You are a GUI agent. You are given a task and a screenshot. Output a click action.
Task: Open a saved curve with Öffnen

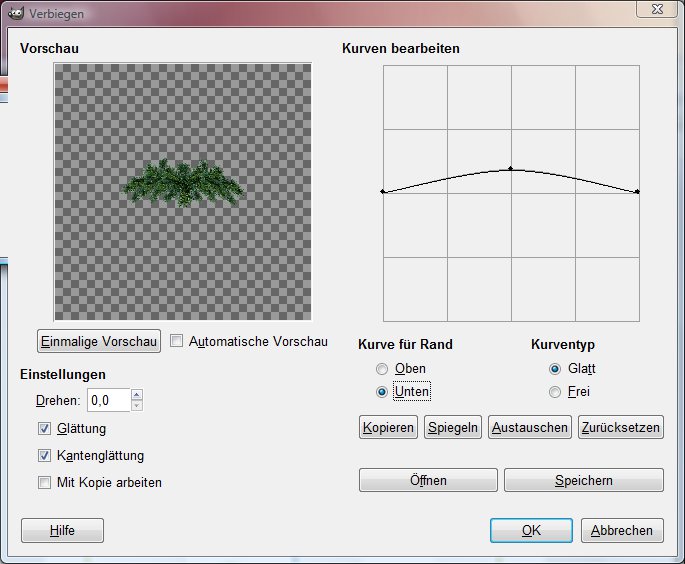point(428,480)
